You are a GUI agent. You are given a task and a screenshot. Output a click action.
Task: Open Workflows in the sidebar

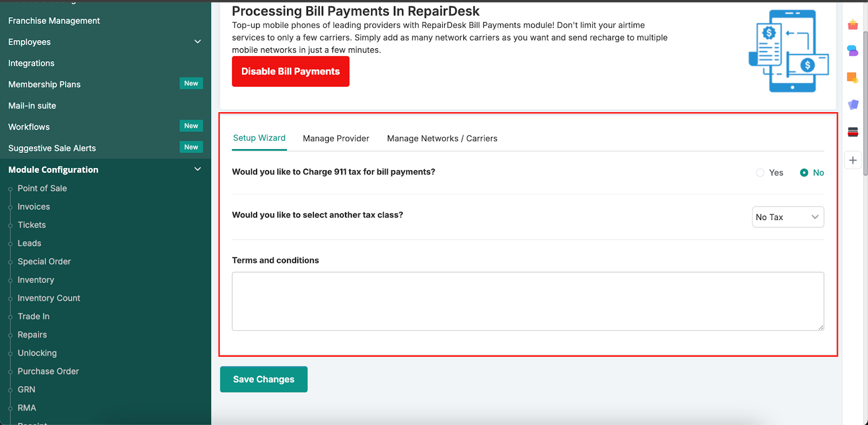(x=29, y=127)
